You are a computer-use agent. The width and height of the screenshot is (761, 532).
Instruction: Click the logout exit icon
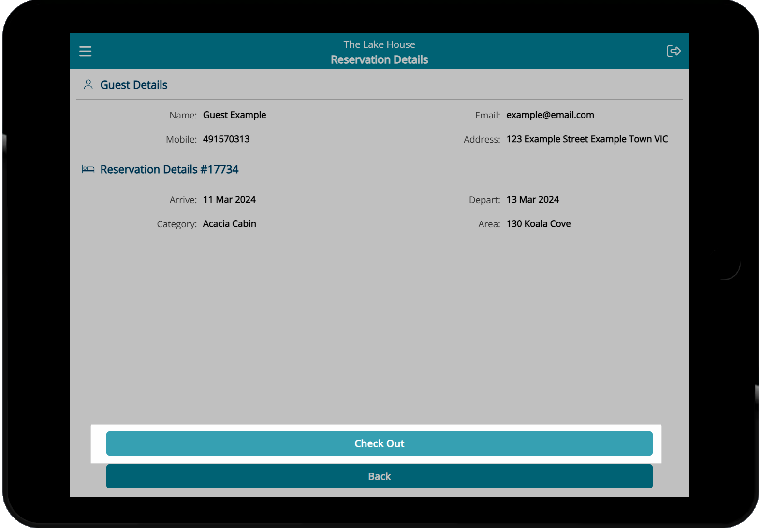pos(673,51)
